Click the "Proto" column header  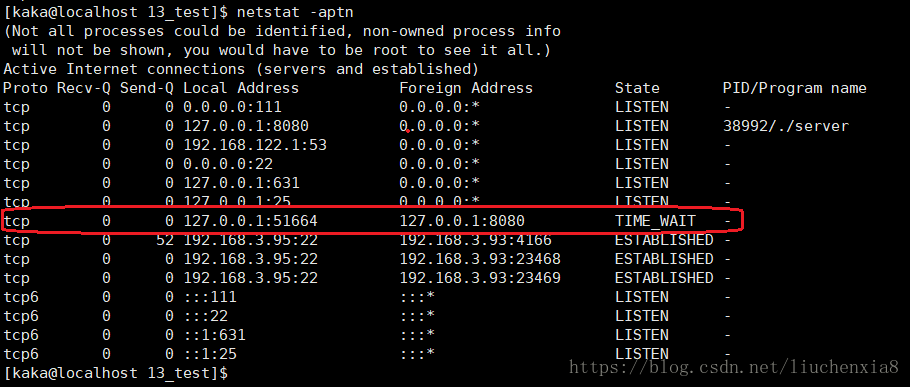pos(26,88)
